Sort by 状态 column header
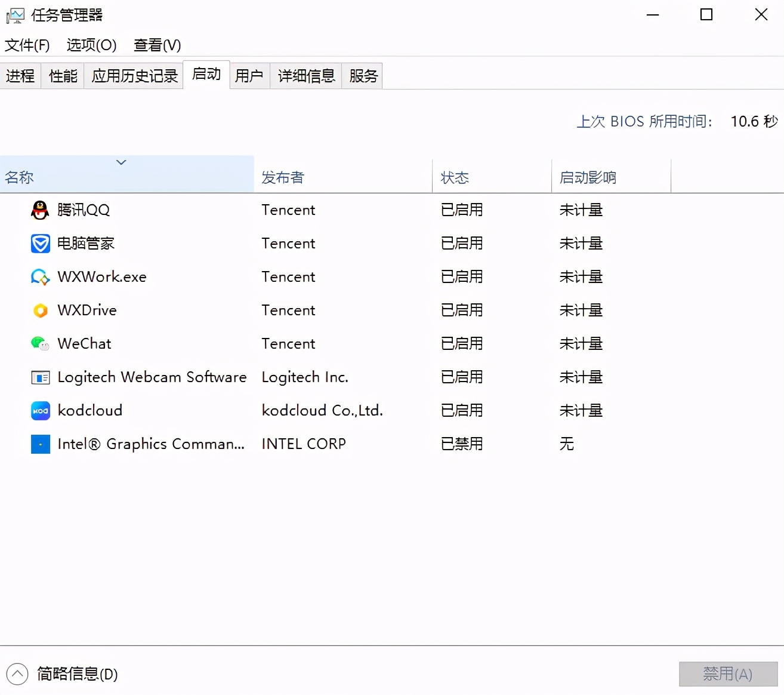Image resolution: width=784 pixels, height=695 pixels. point(455,177)
